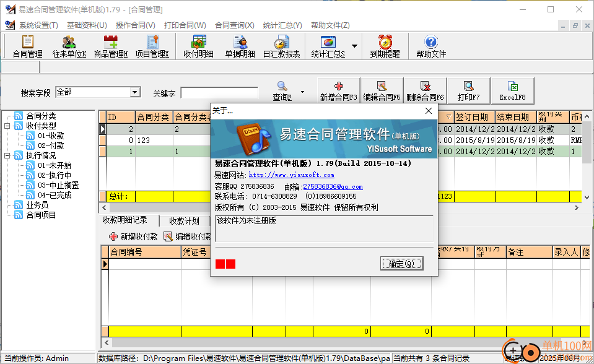Select the 2015/8/19 签订日期 cell
The image size is (594, 364).
click(474, 140)
